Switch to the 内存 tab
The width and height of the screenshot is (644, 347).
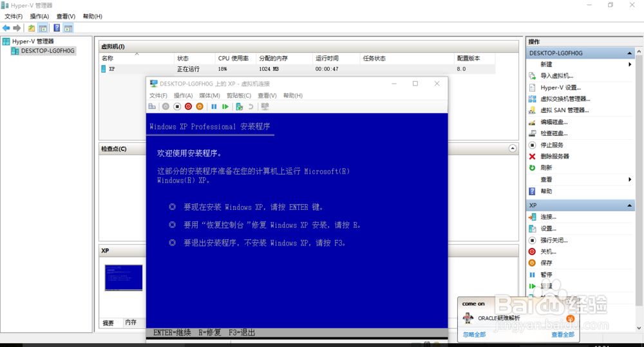pos(131,323)
